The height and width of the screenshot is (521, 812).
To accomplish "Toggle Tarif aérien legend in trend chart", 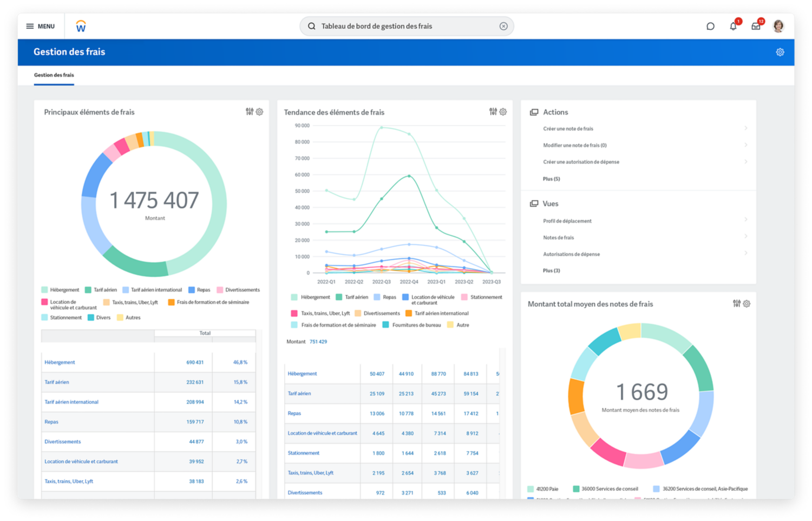I will [x=352, y=297].
